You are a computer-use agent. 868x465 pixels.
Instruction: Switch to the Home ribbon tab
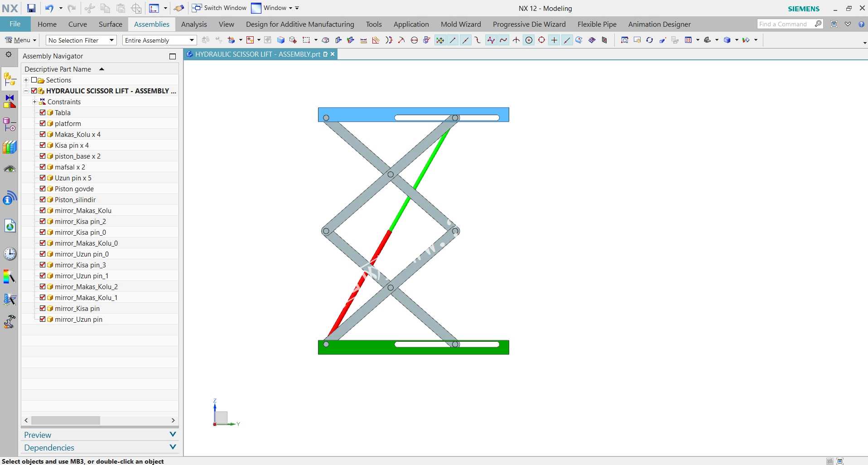coord(47,24)
